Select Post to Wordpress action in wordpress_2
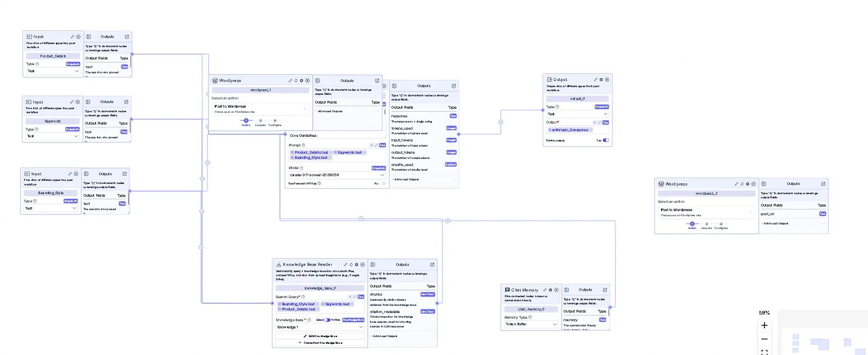 point(706,212)
